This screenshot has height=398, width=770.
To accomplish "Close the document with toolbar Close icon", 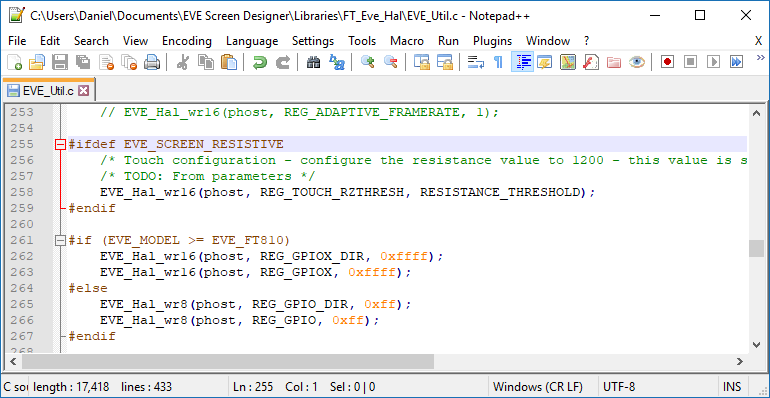I will click(106, 62).
